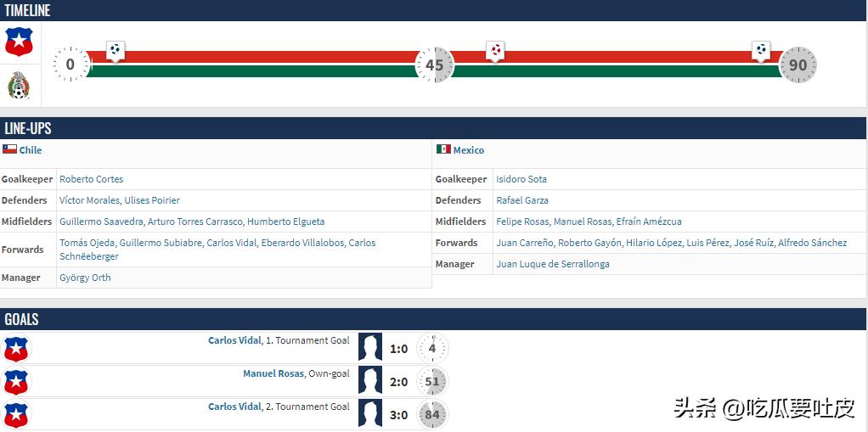This screenshot has width=868, height=432.
Task: Click Chile crest beside 2:0 own-goal
Action: [x=16, y=382]
